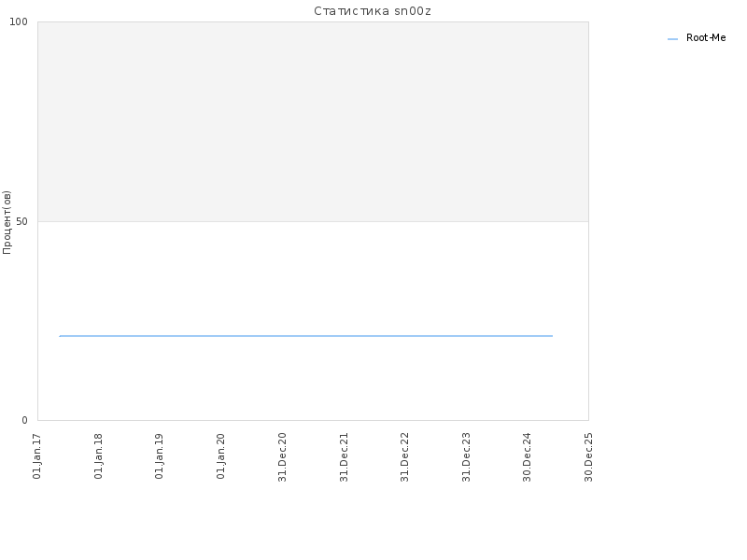This screenshot has height=560, width=747.
Task: Click the 50 value on the y-axis
Action: tap(21, 221)
